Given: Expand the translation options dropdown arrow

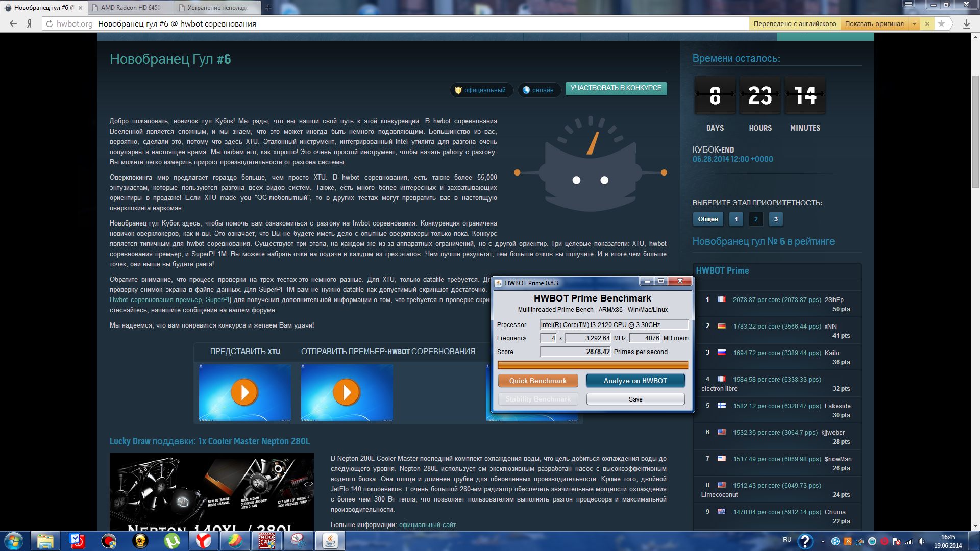Looking at the screenshot, I should (x=914, y=23).
